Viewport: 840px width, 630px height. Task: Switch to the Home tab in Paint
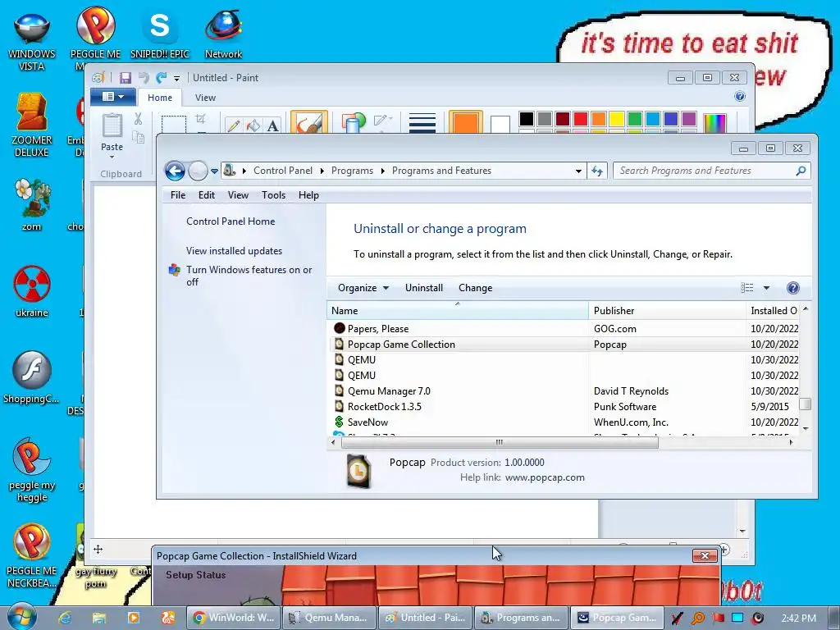[x=160, y=98]
